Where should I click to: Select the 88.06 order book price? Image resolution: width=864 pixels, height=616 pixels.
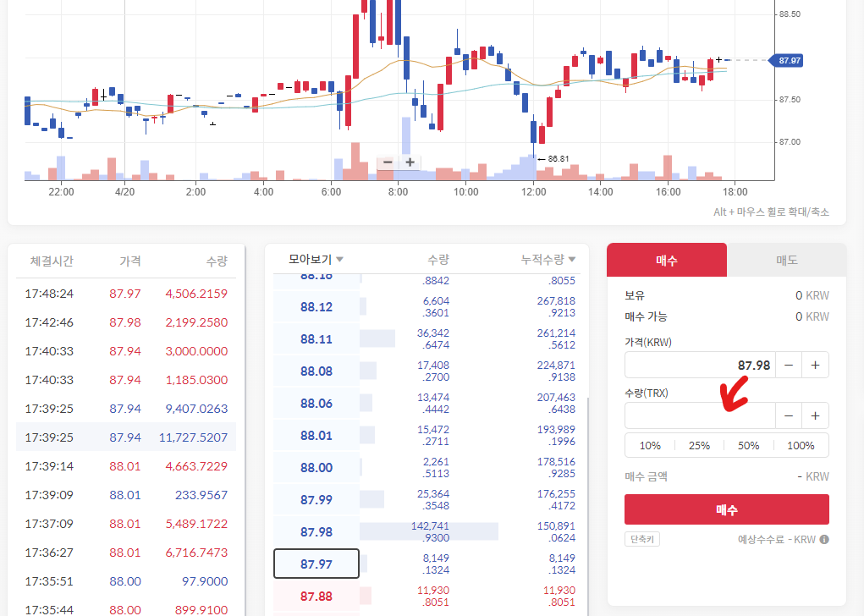[x=316, y=404]
